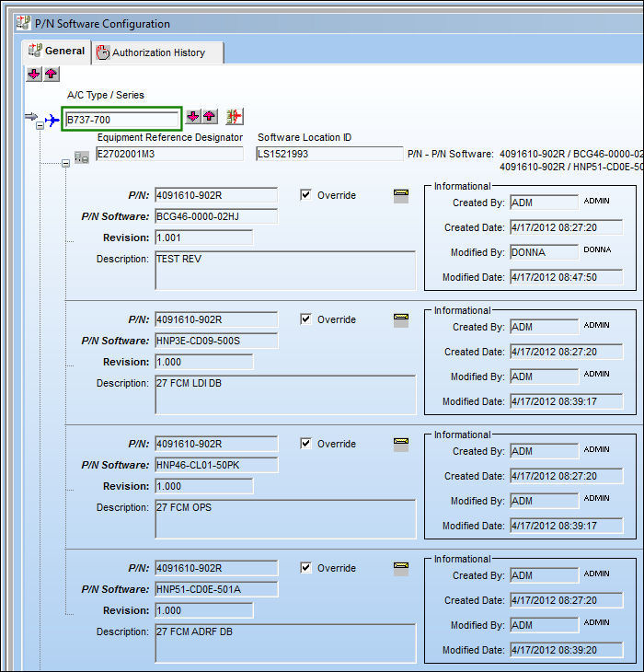Click the Revision field showing 1.001

[204, 238]
